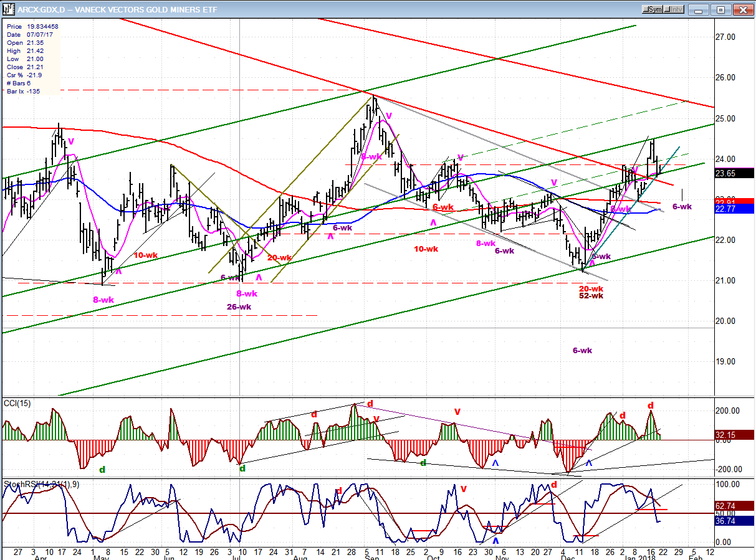This screenshot has width=756, height=560.
Task: Select the CCI(15) indicator title
Action: tap(16, 404)
